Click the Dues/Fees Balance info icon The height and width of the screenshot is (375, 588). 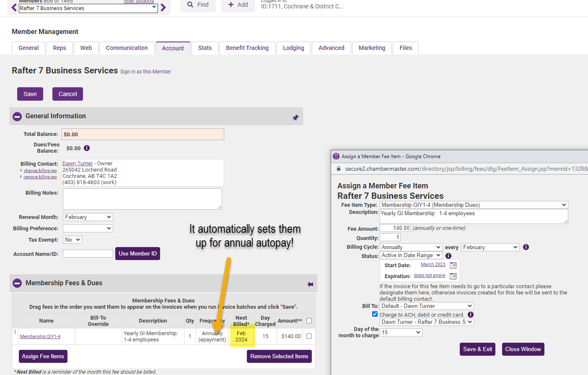coord(87,148)
